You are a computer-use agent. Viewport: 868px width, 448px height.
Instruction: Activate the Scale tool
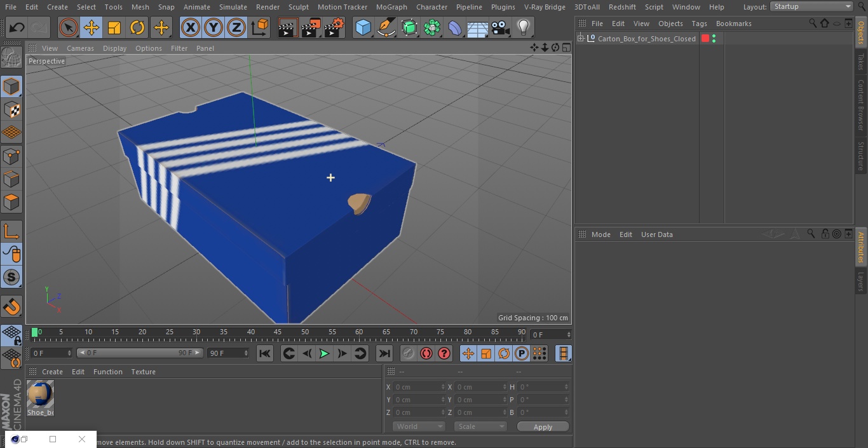(114, 27)
